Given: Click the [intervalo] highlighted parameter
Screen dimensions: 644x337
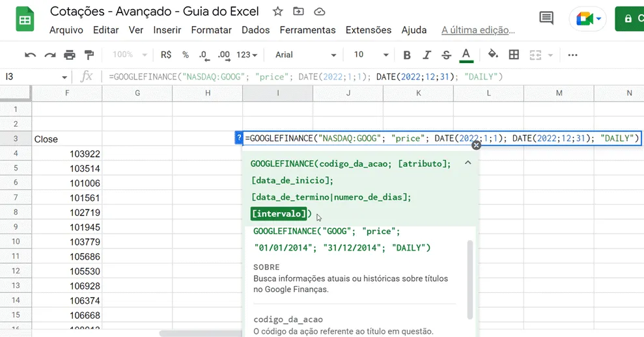Looking at the screenshot, I should (279, 213).
